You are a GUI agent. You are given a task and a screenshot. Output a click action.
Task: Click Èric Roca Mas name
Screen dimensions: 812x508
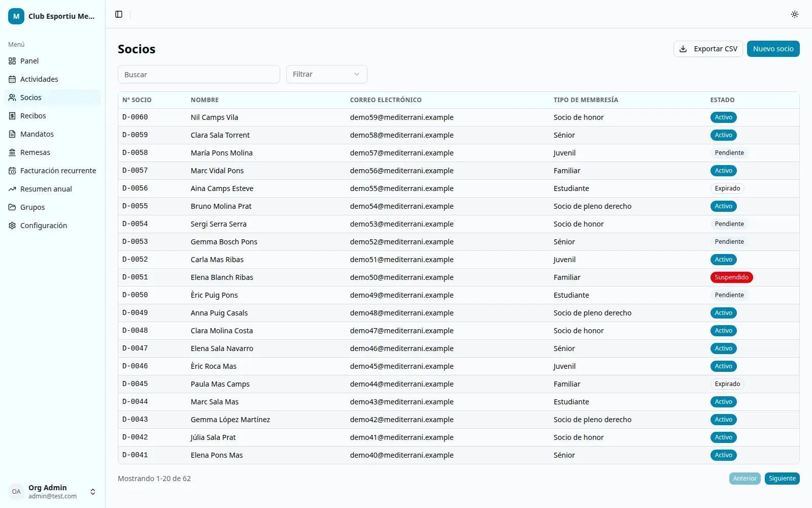coord(214,366)
